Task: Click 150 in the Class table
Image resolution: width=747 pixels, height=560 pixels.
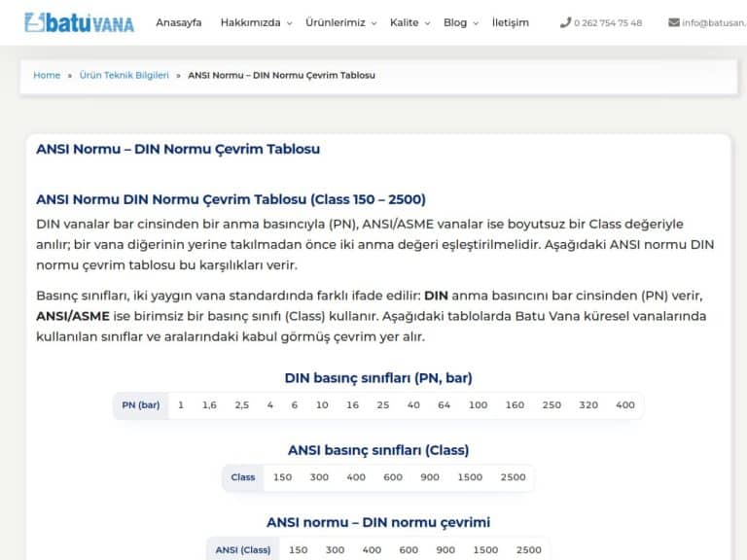Action: 282,477
